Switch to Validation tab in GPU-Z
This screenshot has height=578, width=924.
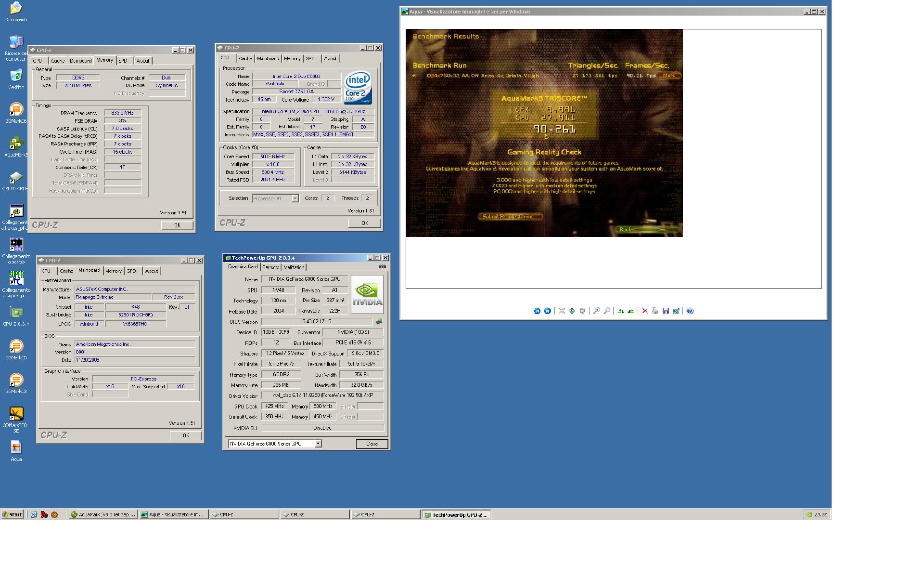(x=294, y=267)
